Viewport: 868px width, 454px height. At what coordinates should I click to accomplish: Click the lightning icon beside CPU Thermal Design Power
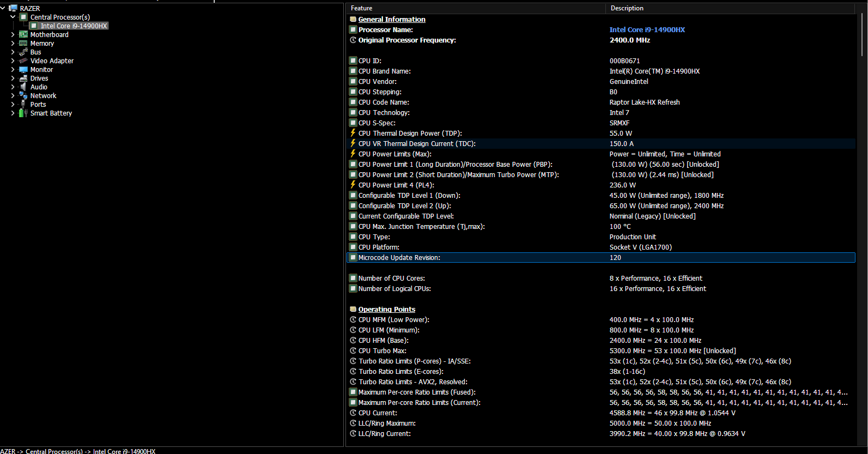click(353, 133)
